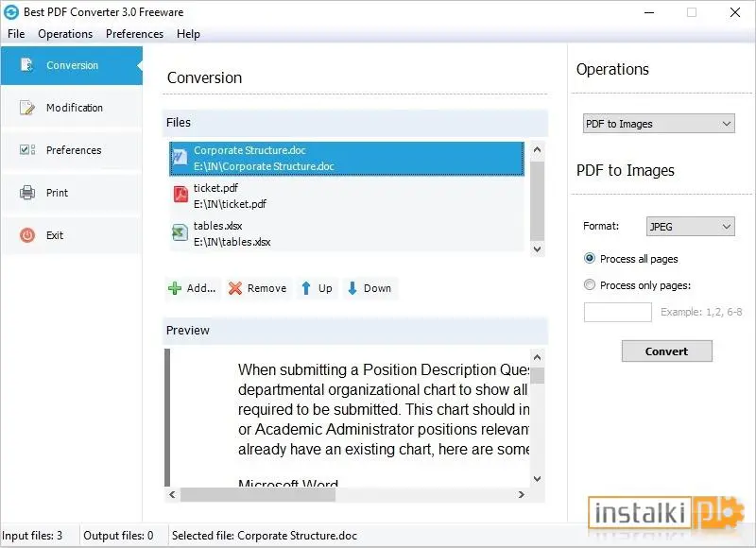Click the Down button label

377,288
